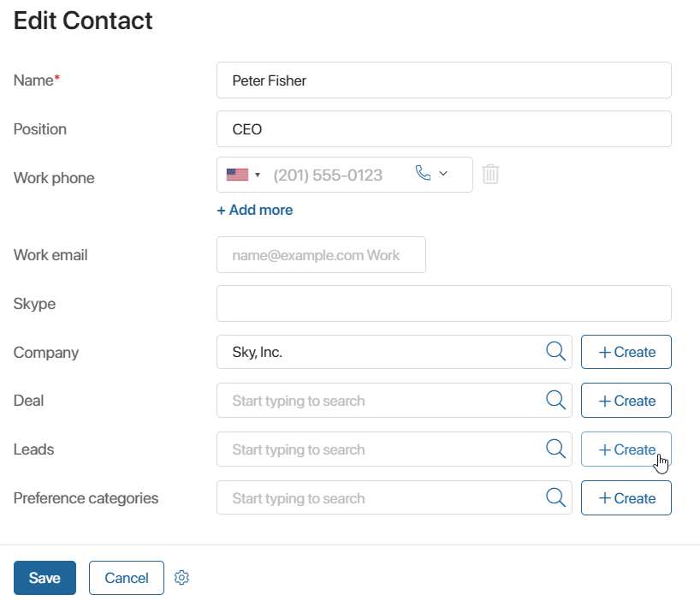Click the search magnifier in Company field
This screenshot has width=700, height=601.
click(x=555, y=351)
